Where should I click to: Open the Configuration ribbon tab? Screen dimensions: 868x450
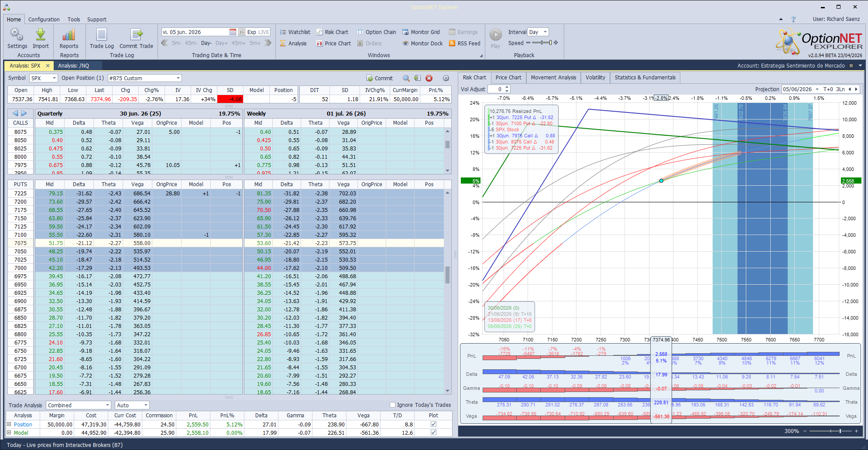(44, 19)
